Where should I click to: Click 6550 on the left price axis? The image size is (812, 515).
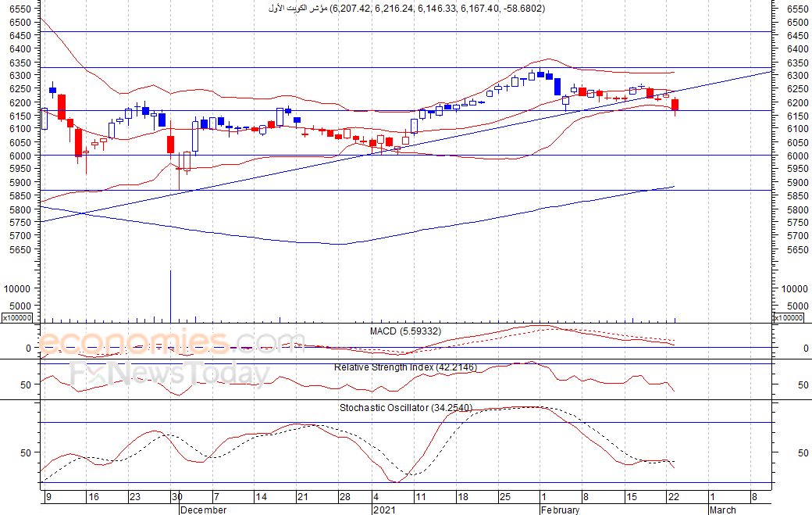20,9
